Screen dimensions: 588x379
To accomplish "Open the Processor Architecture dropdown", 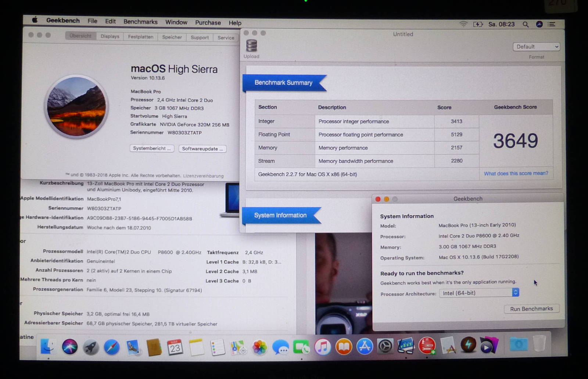I will pyautogui.click(x=479, y=293).
